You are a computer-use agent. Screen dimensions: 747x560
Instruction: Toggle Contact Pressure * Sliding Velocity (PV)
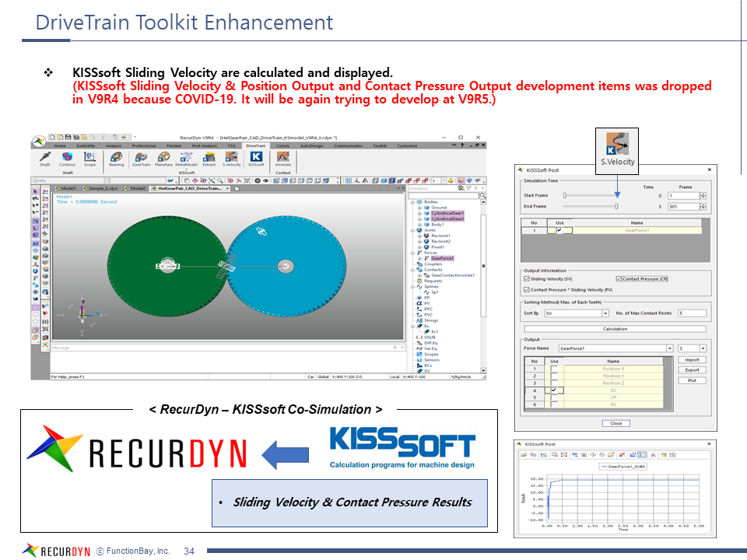(x=527, y=289)
